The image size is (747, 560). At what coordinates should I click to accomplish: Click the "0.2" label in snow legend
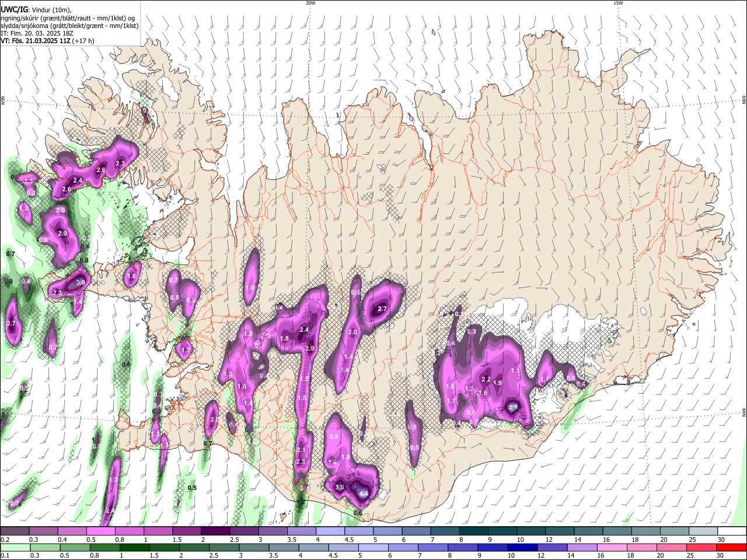point(5,540)
